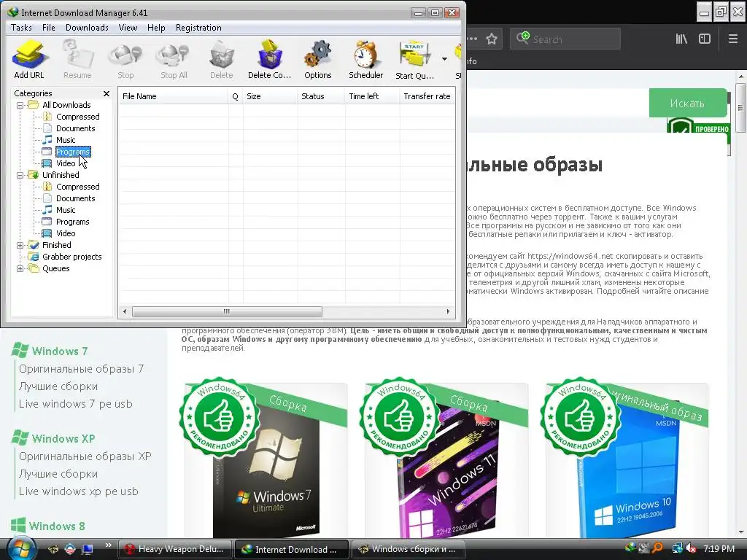Open the Windows 7 category link

click(x=60, y=351)
